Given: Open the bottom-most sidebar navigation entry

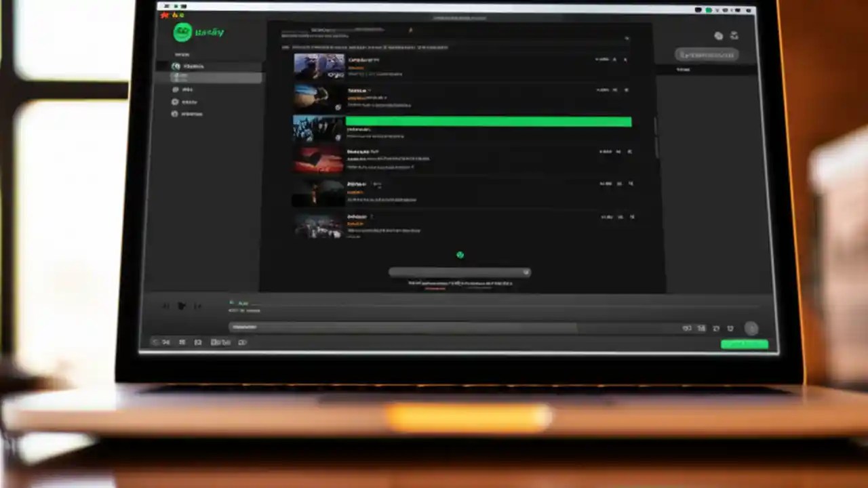Looking at the screenshot, I should tap(191, 114).
